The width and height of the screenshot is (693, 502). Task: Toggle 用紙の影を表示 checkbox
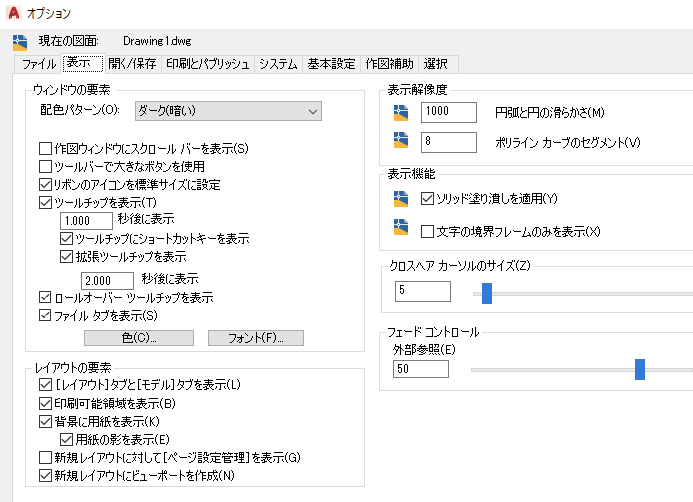pyautogui.click(x=66, y=440)
